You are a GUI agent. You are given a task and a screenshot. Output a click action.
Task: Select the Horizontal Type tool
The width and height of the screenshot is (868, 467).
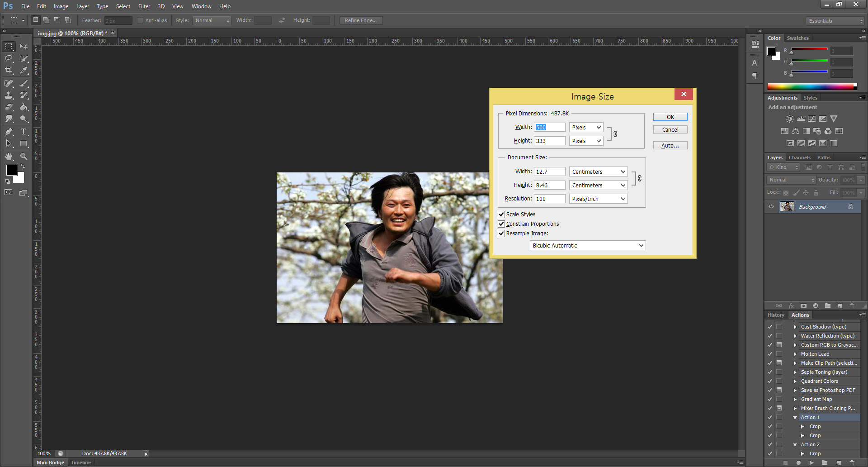point(24,132)
